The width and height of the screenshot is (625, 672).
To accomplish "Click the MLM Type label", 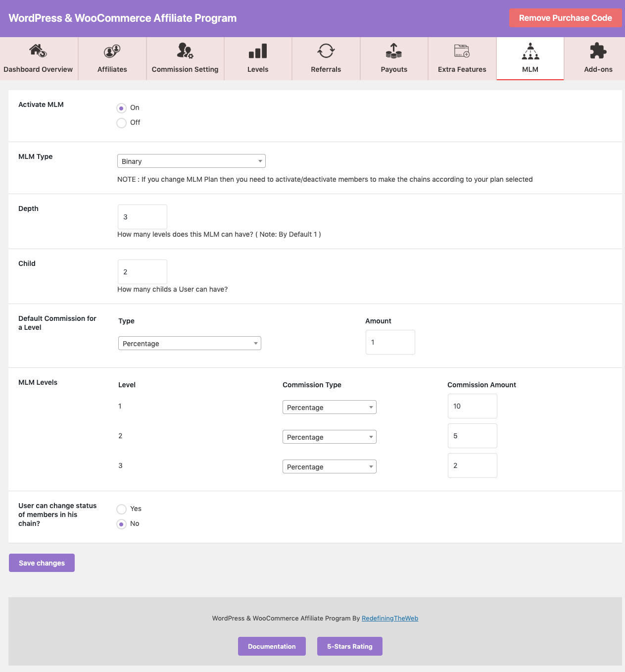I will 36,156.
